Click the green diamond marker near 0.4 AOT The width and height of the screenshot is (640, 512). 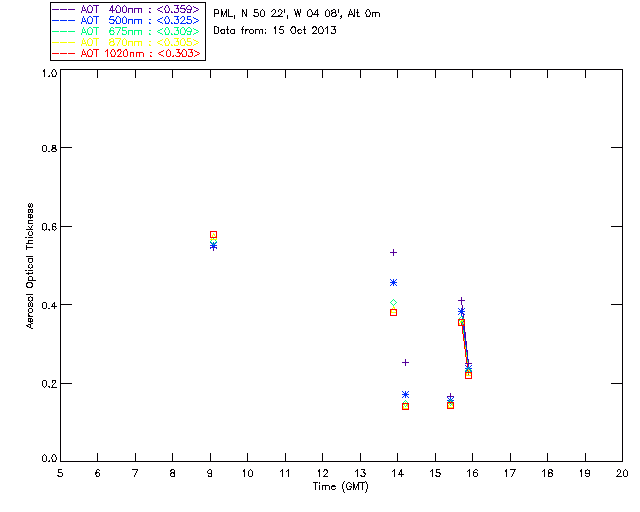click(393, 303)
